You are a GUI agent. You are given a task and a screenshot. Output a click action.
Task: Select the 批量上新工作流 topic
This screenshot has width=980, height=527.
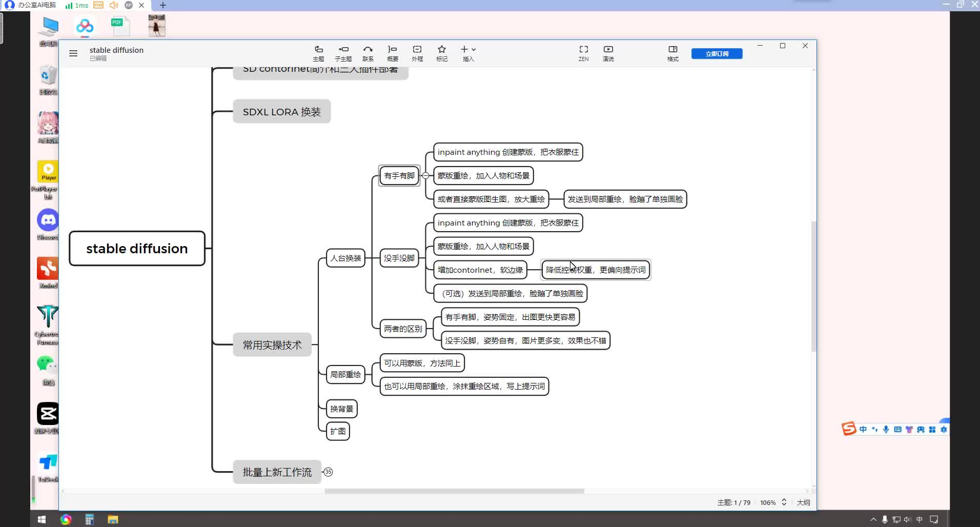click(x=277, y=472)
